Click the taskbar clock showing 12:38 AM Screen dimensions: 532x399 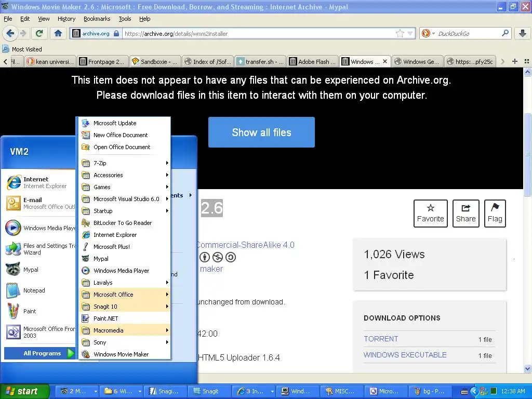click(513, 392)
